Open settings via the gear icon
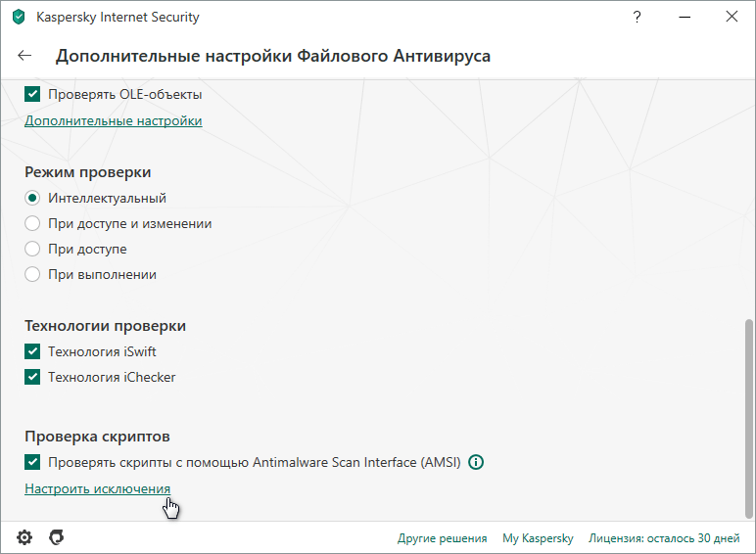Image resolution: width=756 pixels, height=554 pixels. click(24, 537)
